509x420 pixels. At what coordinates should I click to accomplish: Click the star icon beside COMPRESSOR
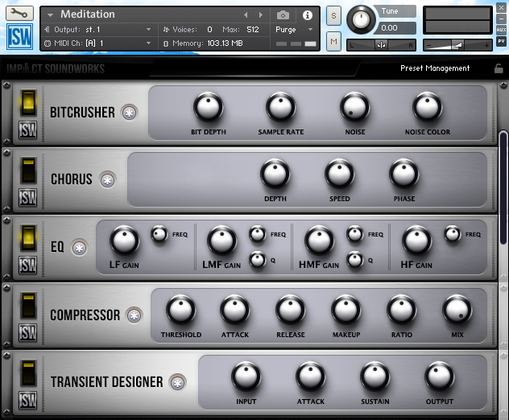[x=134, y=315]
